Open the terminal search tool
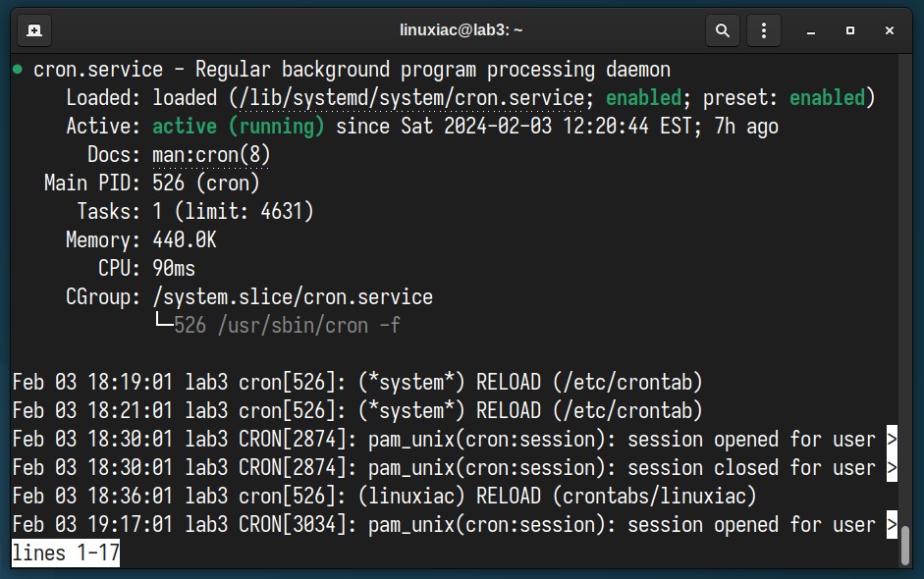This screenshot has height=579, width=924. point(723,30)
